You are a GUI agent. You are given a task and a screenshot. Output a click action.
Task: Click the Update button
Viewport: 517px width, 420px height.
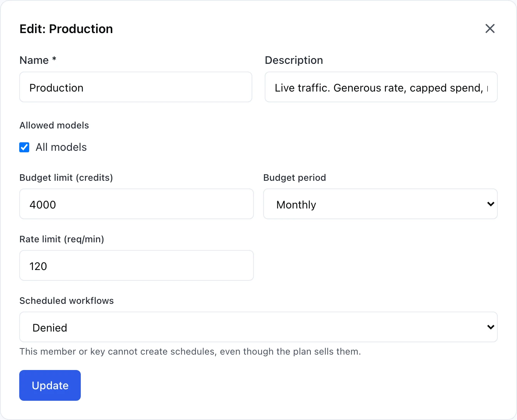[50, 385]
